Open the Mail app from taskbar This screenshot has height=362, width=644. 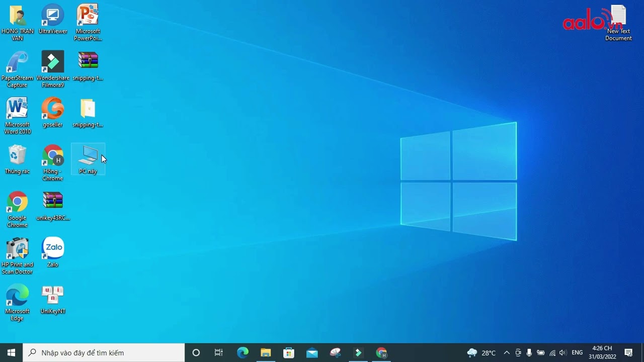[x=312, y=353]
